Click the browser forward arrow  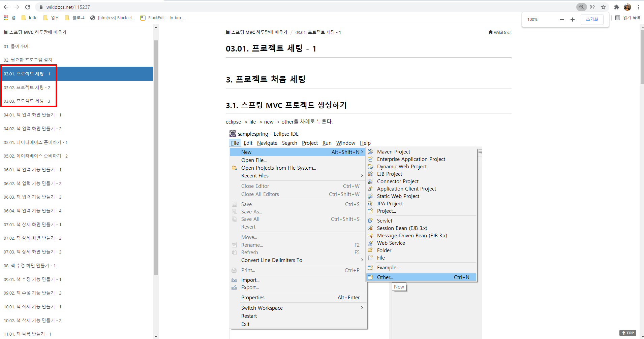pyautogui.click(x=17, y=7)
